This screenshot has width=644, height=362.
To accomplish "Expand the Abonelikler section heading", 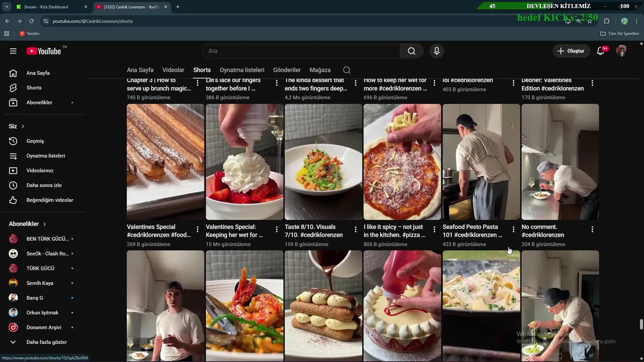I will coord(28,224).
